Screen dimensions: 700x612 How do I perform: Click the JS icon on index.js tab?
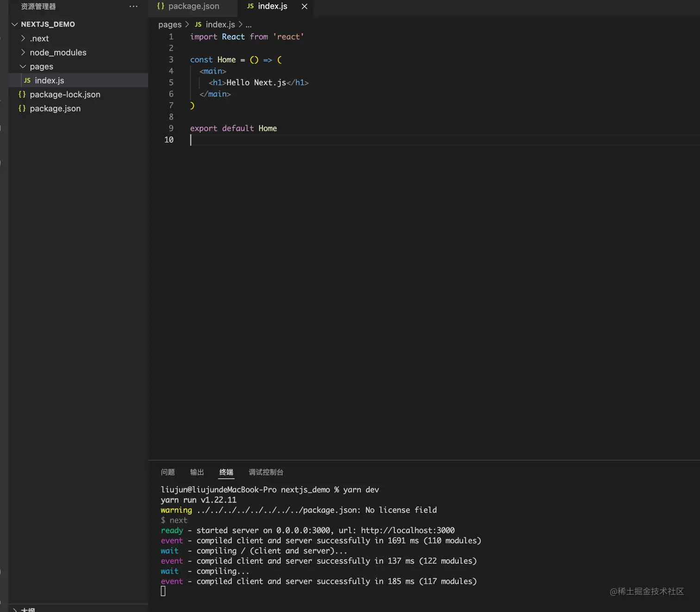click(250, 6)
